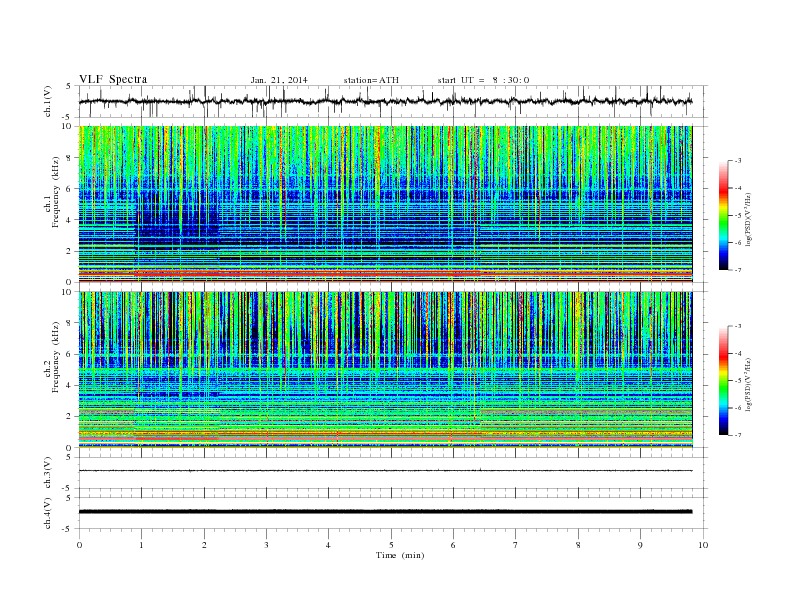The height and width of the screenshot is (612, 792).
Task: Click the "Time (min)" axis label
Action: tap(400, 555)
